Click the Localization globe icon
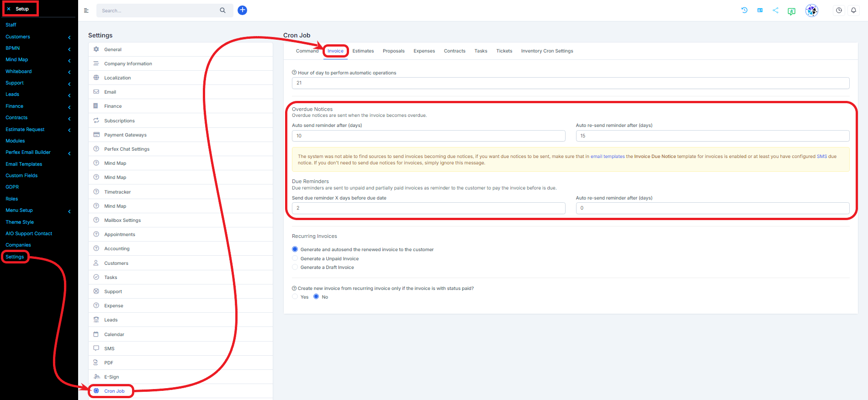The image size is (868, 400). point(96,78)
